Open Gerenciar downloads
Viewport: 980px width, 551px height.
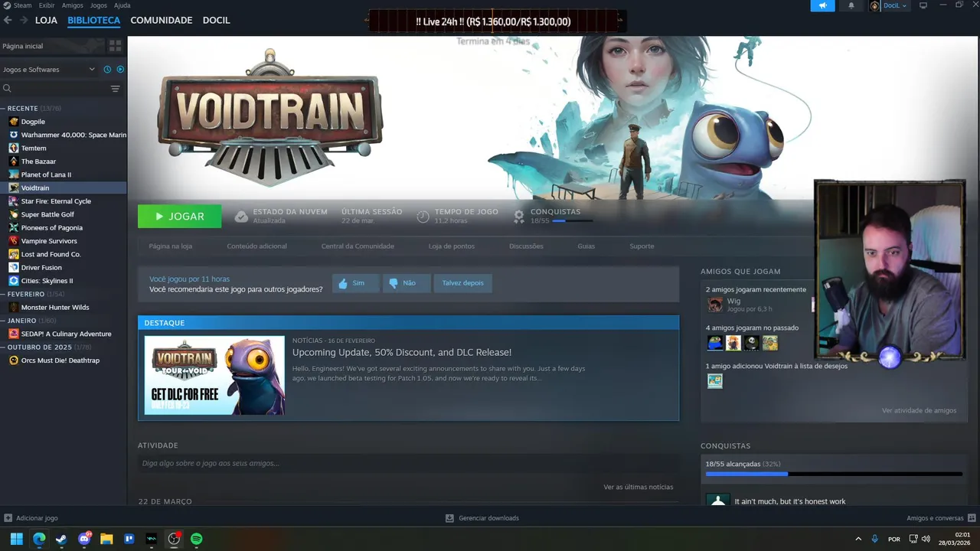(482, 518)
